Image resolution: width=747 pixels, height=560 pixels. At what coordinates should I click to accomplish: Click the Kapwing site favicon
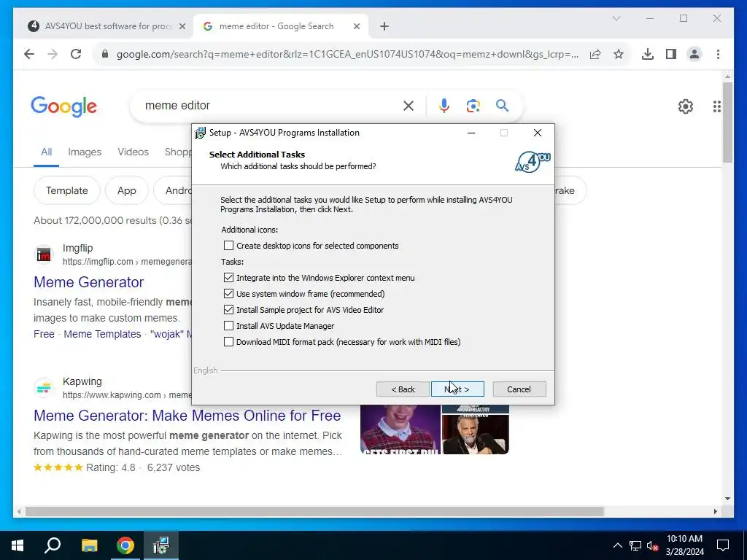(x=44, y=388)
